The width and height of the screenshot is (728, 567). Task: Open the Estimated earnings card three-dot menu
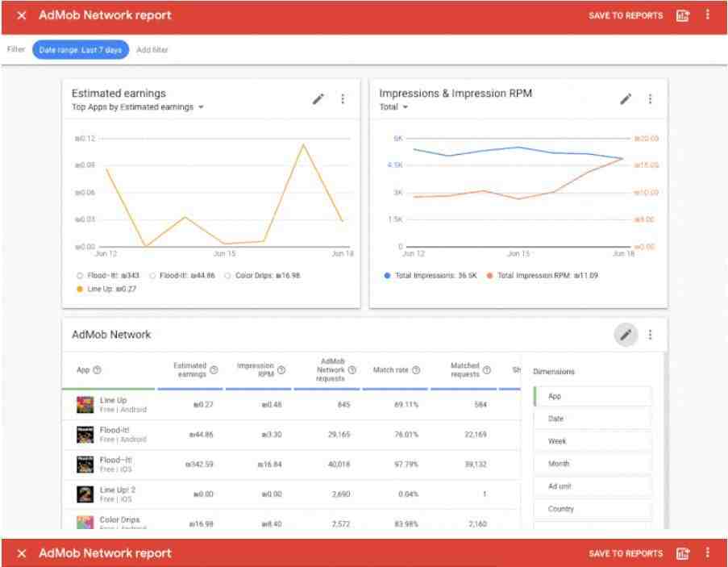pyautogui.click(x=343, y=99)
